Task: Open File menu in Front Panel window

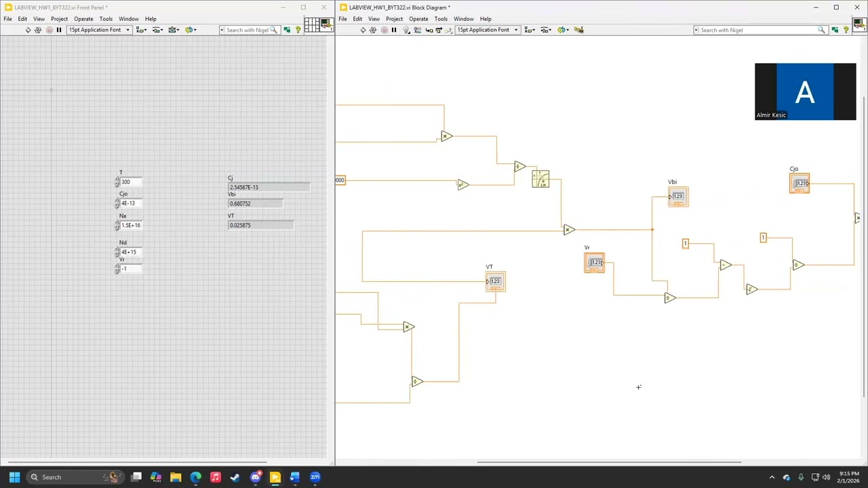Action: click(x=7, y=19)
